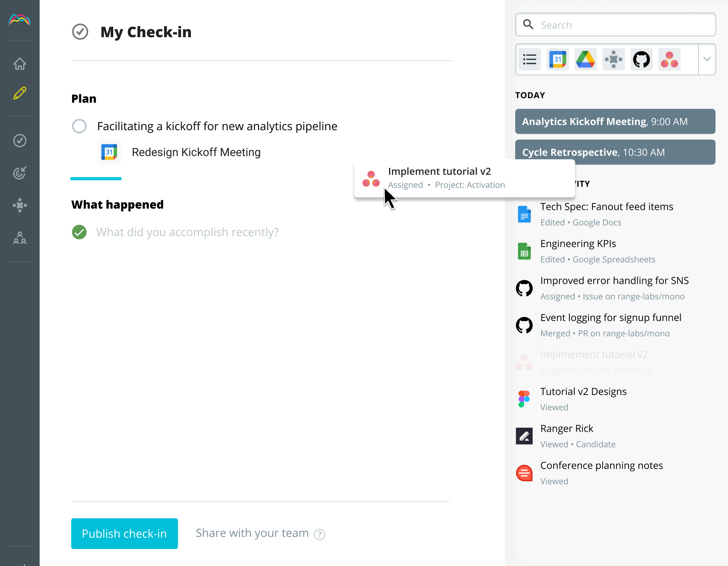Open the Share with your team help icon
Screen dimensions: 728x566
click(x=319, y=534)
